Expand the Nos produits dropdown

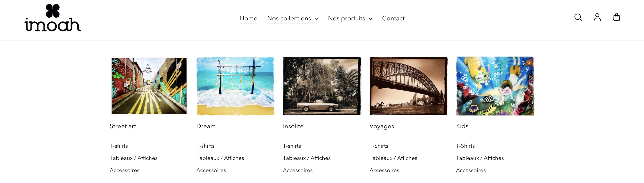[350, 18]
